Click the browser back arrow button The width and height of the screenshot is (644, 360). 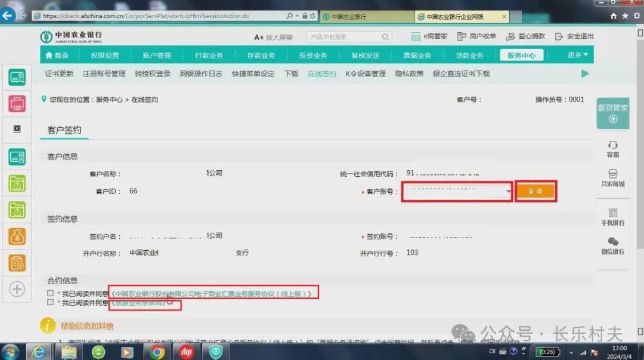tap(7, 16)
